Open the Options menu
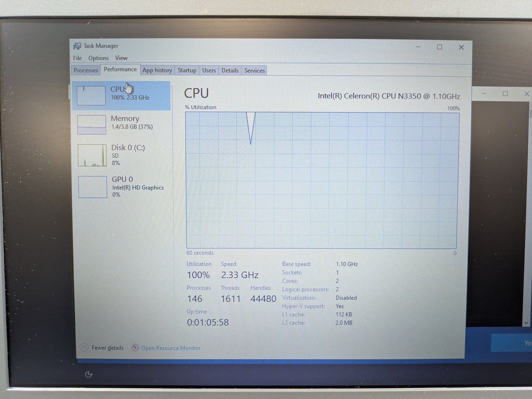The width and height of the screenshot is (532, 399). pyautogui.click(x=98, y=58)
